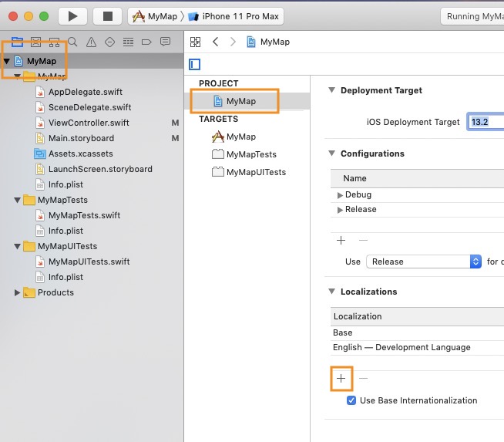Screen dimensions: 504x442
Task: Collapse the Configurations section
Action: click(331, 154)
